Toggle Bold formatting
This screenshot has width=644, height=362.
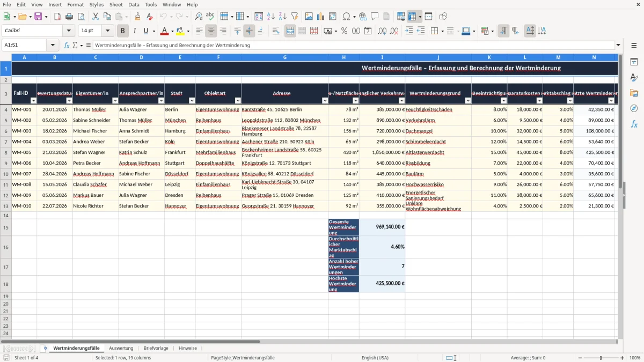click(x=123, y=31)
